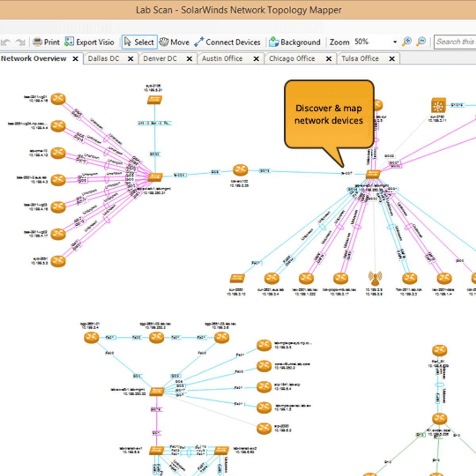476x476 pixels.
Task: Activate the Select arrow tool
Action: tap(128, 42)
